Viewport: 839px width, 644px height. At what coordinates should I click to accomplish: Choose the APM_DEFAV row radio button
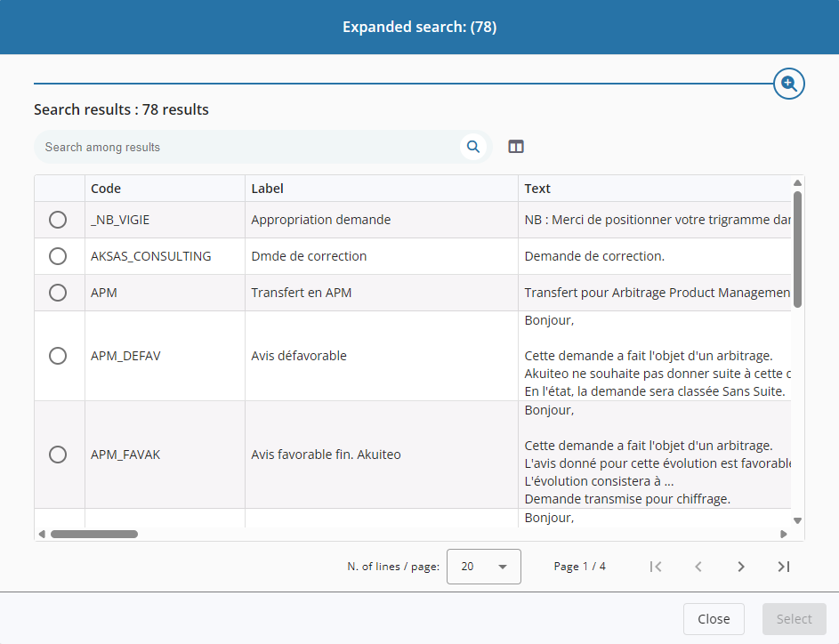coord(58,356)
